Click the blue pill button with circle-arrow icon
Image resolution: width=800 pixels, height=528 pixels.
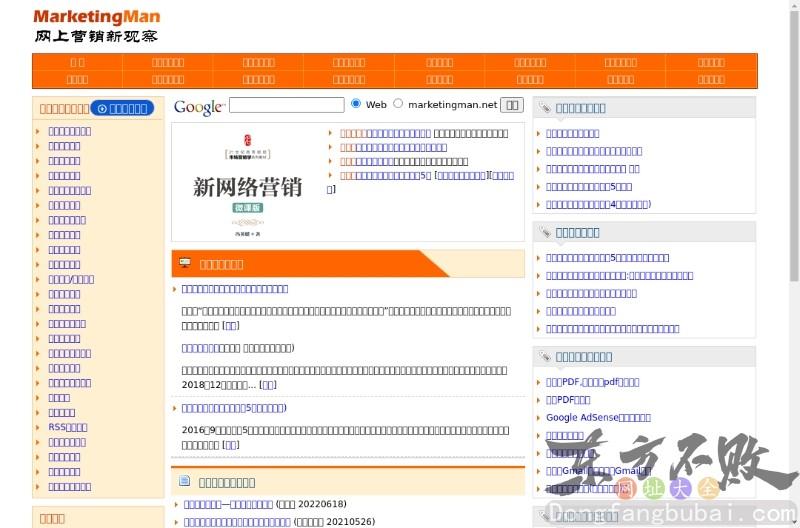(x=122, y=109)
